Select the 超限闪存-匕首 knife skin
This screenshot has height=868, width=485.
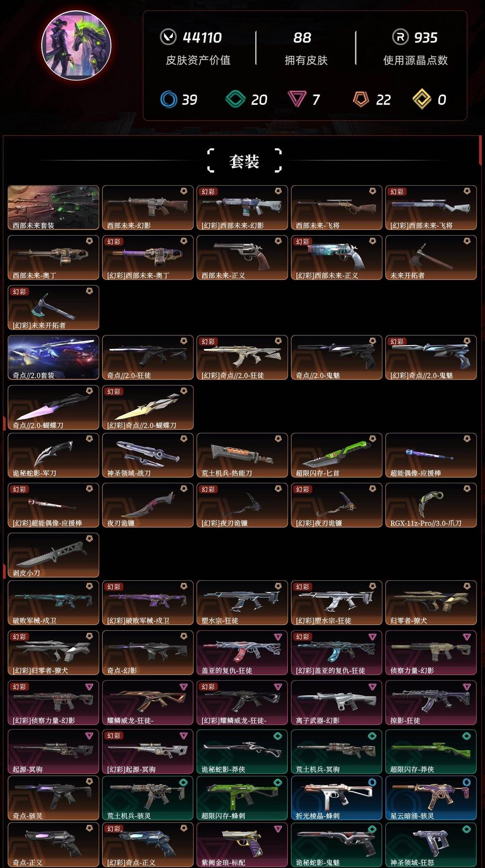pos(337,455)
